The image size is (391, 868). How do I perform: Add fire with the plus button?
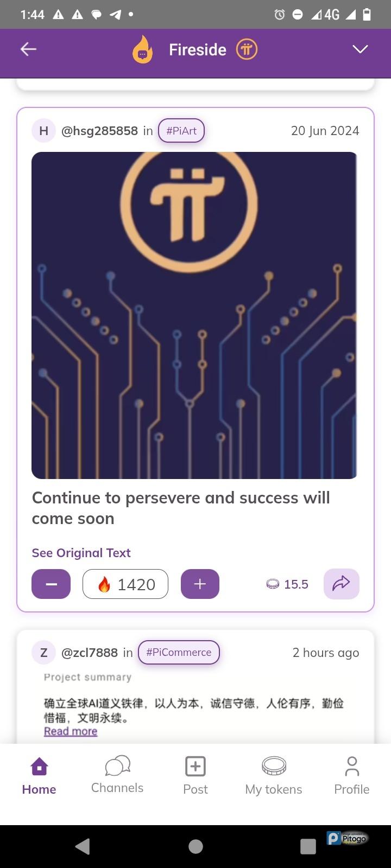tap(200, 584)
